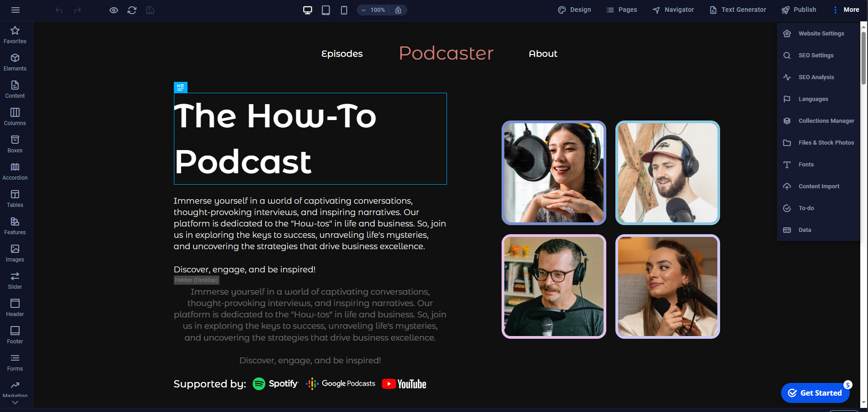The height and width of the screenshot is (412, 868).
Task: Select The How-To Podcast heading
Action: tap(310, 139)
